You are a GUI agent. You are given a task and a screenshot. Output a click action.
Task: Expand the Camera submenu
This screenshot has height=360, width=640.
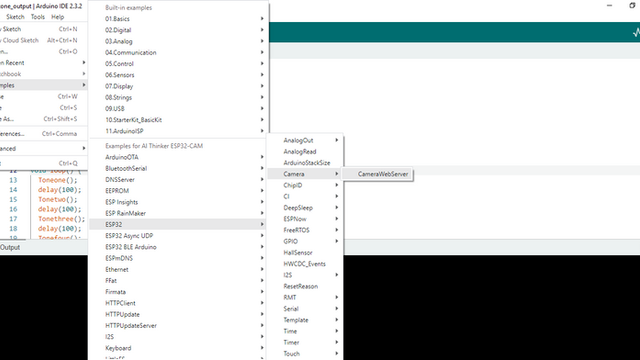tap(305, 174)
